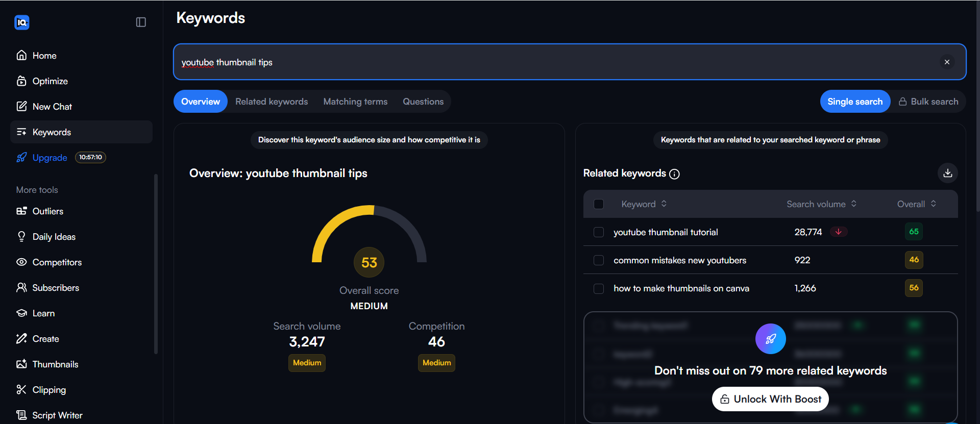Select Single search mode

point(855,102)
